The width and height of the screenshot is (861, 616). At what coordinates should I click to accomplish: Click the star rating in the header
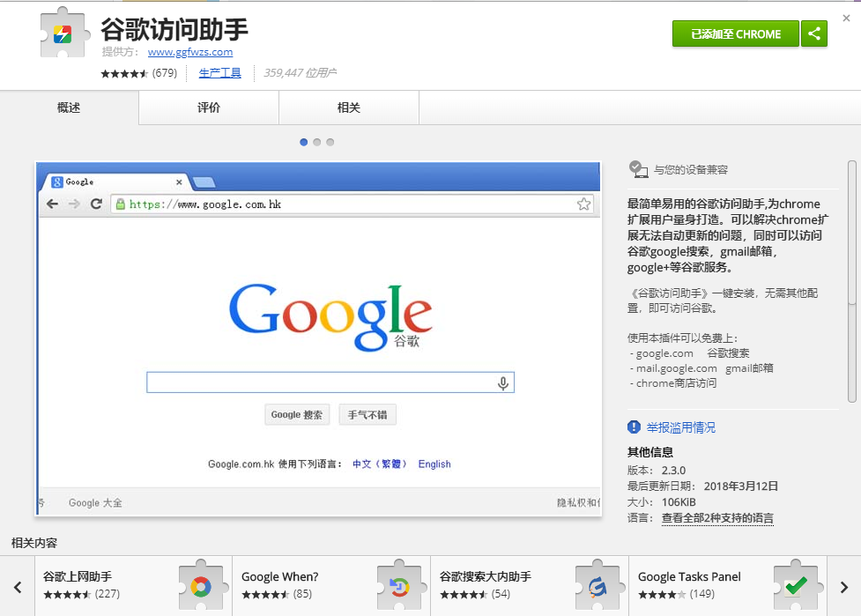[124, 73]
